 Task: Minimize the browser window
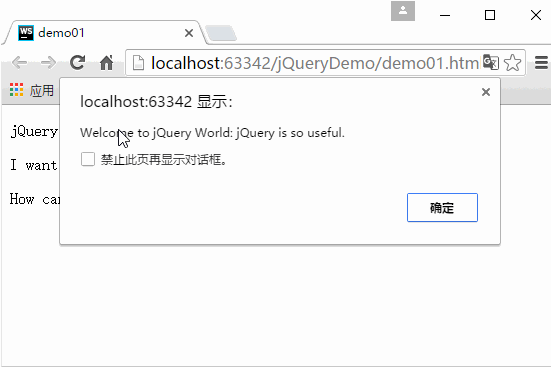click(x=445, y=15)
